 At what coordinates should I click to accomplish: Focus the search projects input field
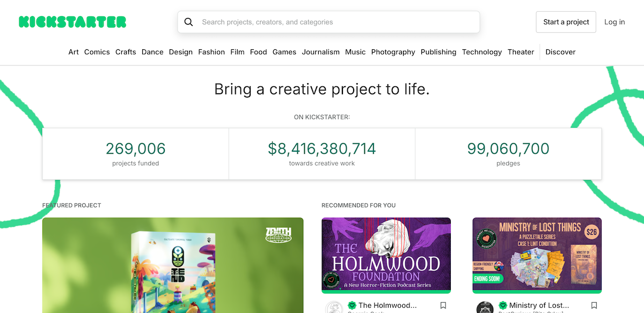pyautogui.click(x=328, y=22)
